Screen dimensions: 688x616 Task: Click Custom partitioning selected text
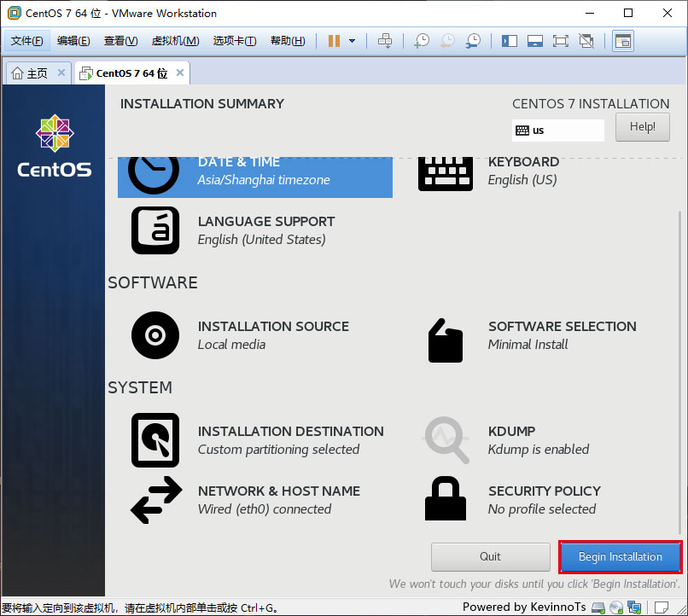(278, 450)
